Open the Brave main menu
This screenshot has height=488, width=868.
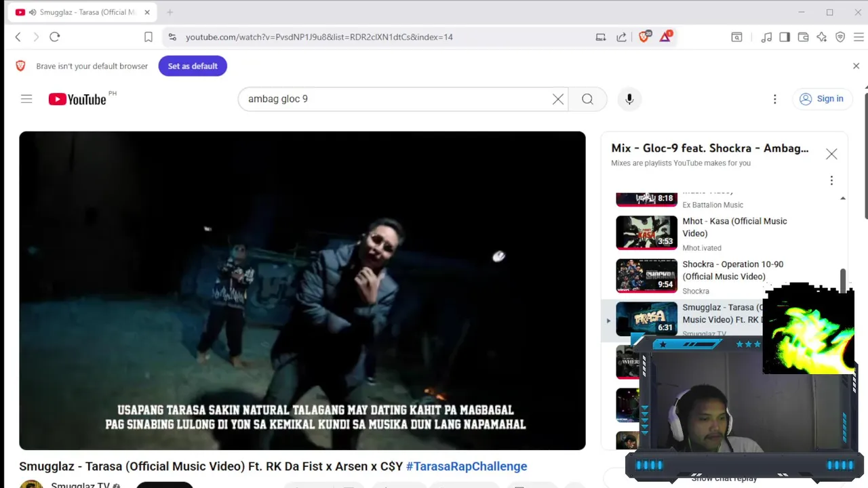point(859,37)
